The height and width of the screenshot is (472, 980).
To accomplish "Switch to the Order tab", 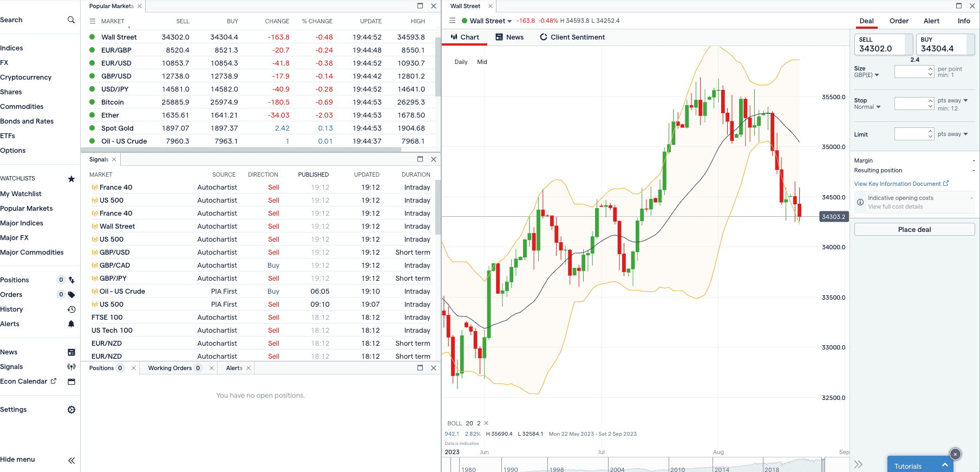I will (899, 21).
